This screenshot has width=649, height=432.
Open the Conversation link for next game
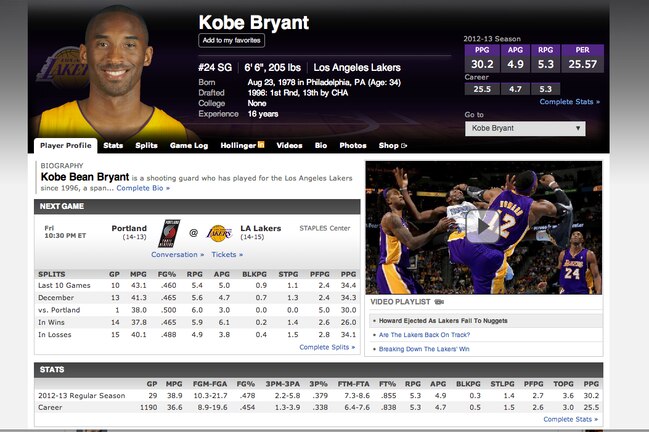click(x=178, y=254)
